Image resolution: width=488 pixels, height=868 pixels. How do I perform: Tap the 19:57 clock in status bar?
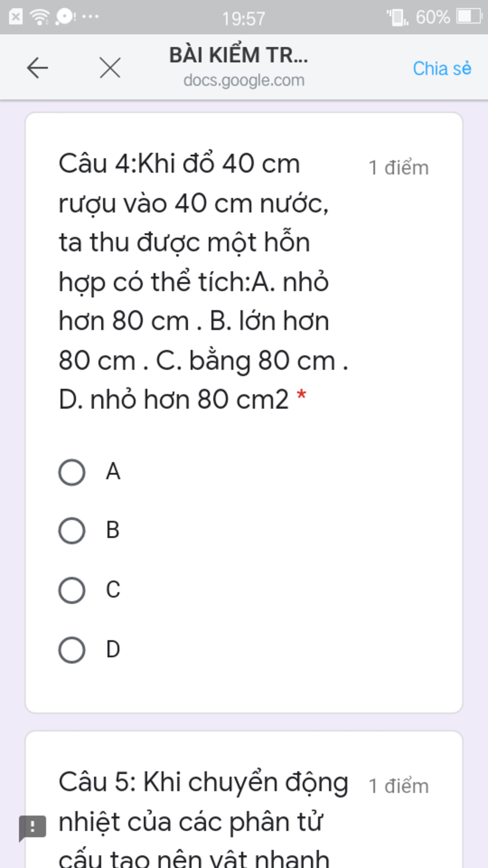[x=244, y=19]
